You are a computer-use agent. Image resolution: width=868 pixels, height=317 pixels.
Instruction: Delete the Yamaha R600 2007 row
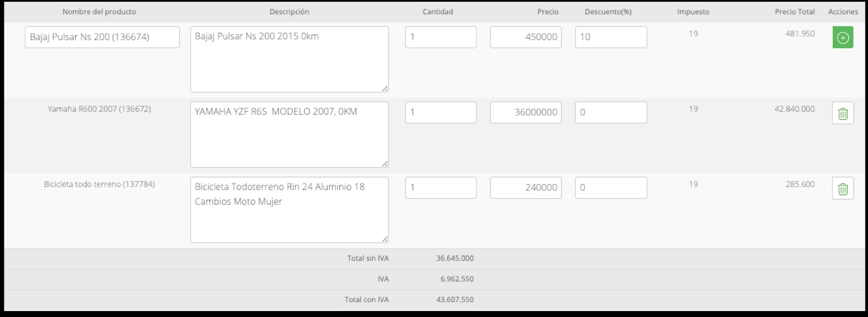pyautogui.click(x=843, y=113)
